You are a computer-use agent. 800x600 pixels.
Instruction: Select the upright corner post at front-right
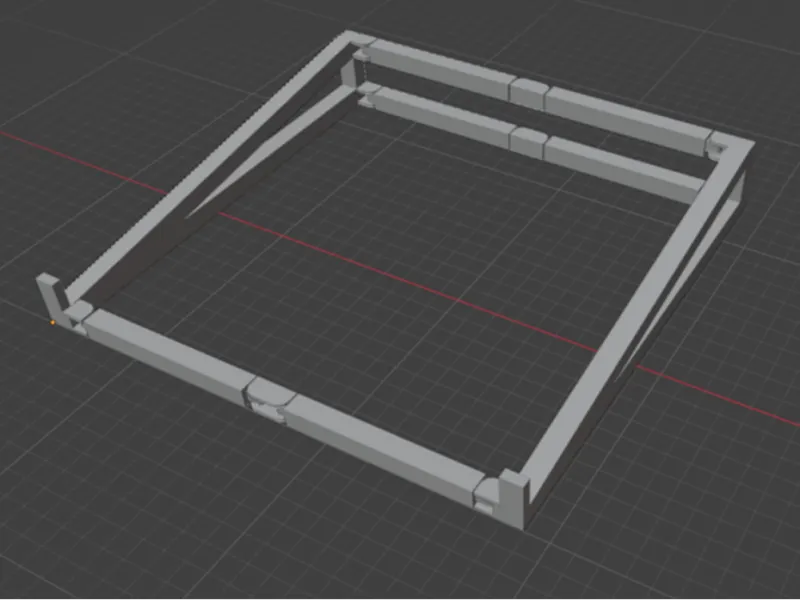[514, 499]
